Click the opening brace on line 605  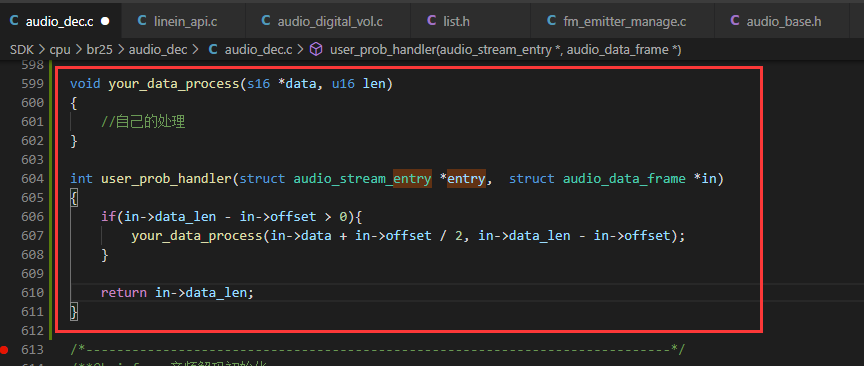click(x=74, y=198)
